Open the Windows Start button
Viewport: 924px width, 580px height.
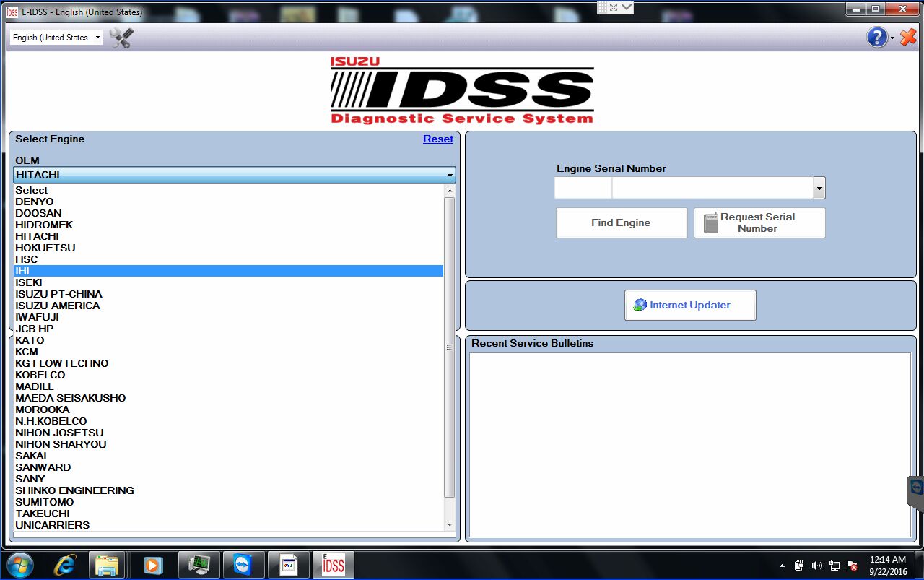[x=19, y=565]
